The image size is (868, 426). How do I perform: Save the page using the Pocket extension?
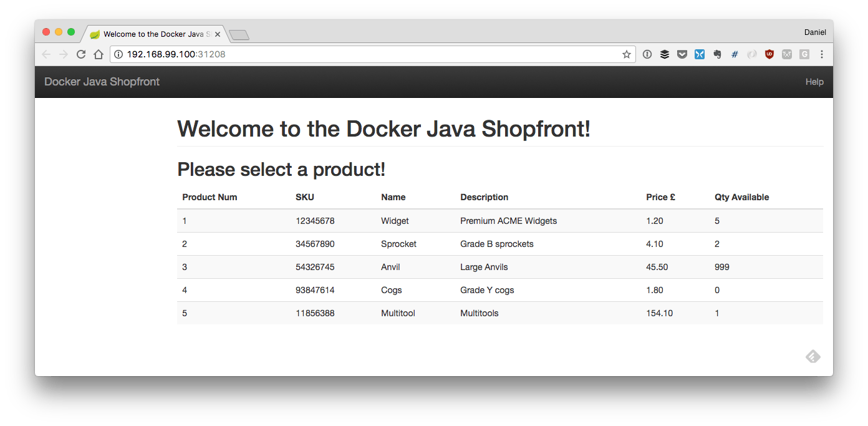(682, 55)
